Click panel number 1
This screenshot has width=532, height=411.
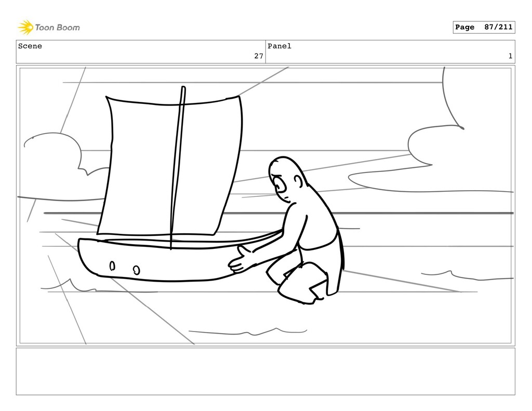click(x=510, y=56)
